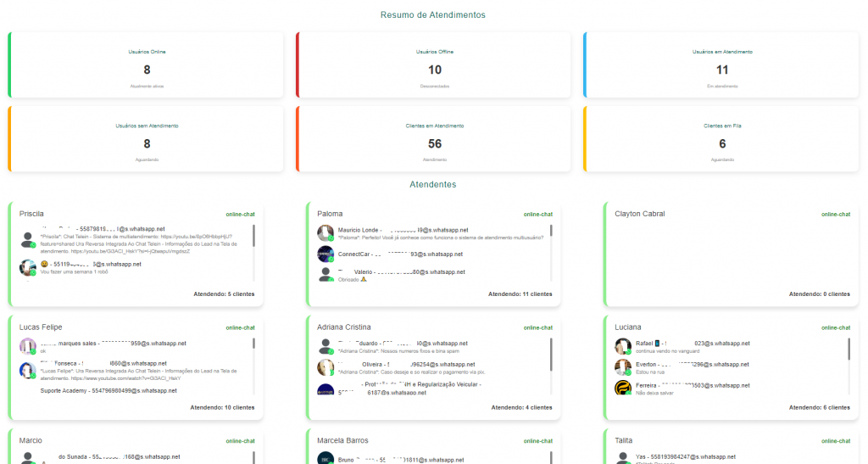Click Mauricio Londe's avatar in Paloma's card
This screenshot has width=868, height=464.
(325, 233)
